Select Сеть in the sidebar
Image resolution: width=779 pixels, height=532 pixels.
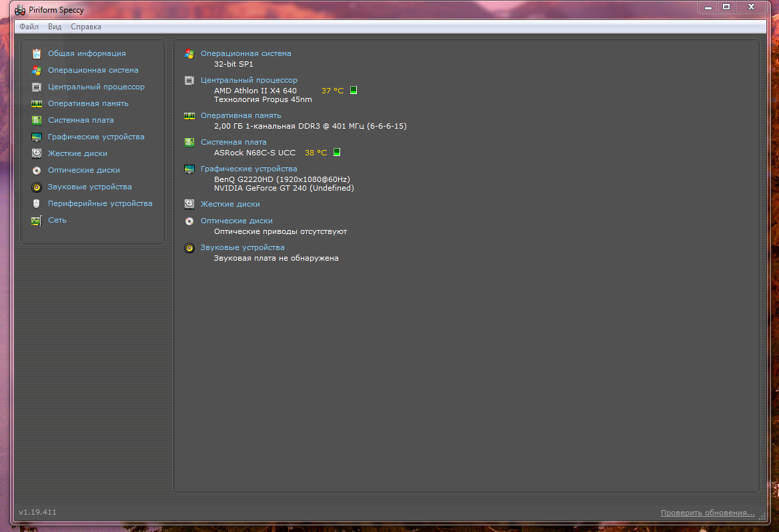[57, 221]
